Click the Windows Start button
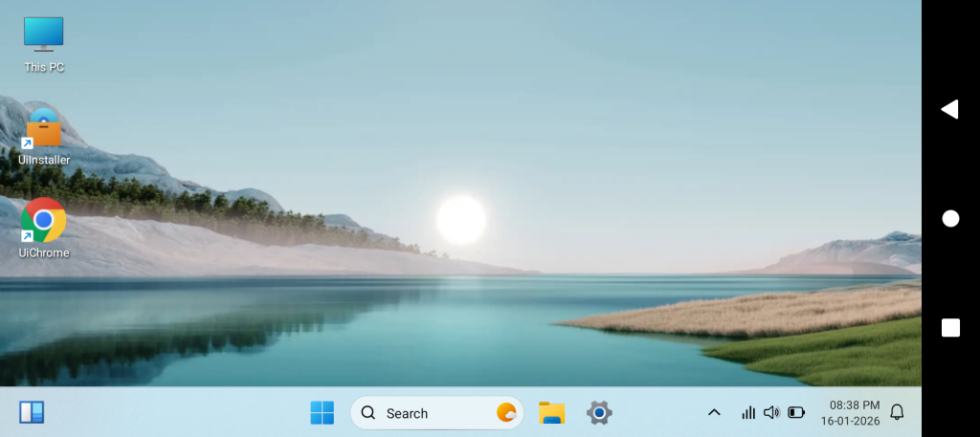Viewport: 980px width, 437px height. click(323, 412)
